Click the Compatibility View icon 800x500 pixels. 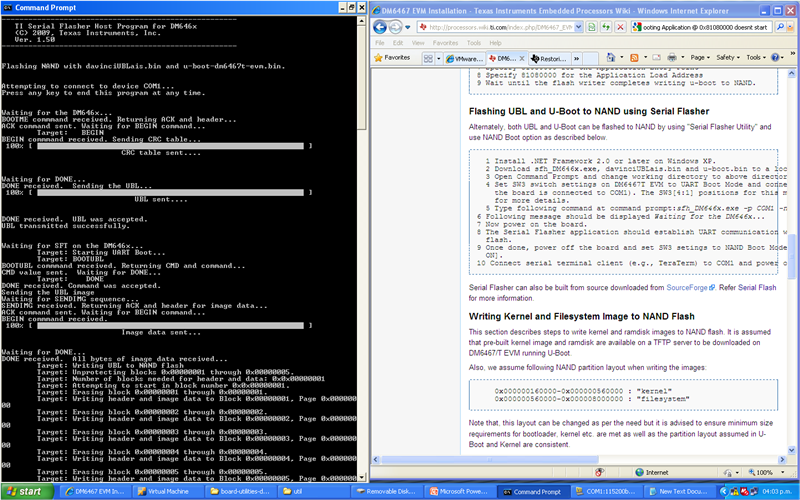point(592,27)
